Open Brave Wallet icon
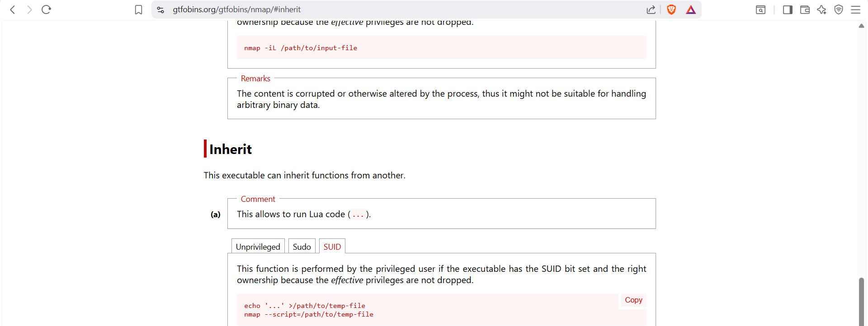The height and width of the screenshot is (326, 868). click(x=805, y=9)
